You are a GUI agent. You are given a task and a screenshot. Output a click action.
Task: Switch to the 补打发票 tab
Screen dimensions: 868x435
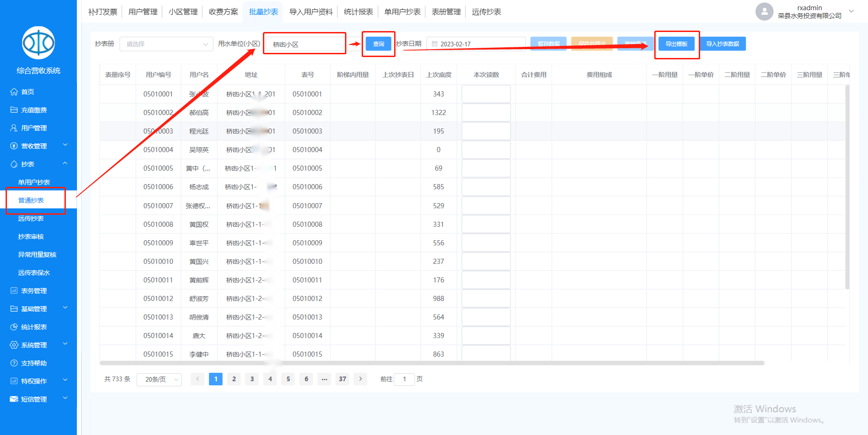pyautogui.click(x=103, y=12)
